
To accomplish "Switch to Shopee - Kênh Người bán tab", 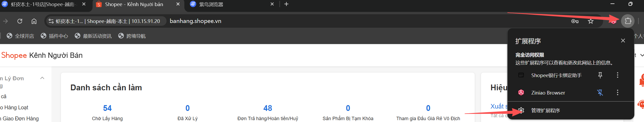I will 134,4.
